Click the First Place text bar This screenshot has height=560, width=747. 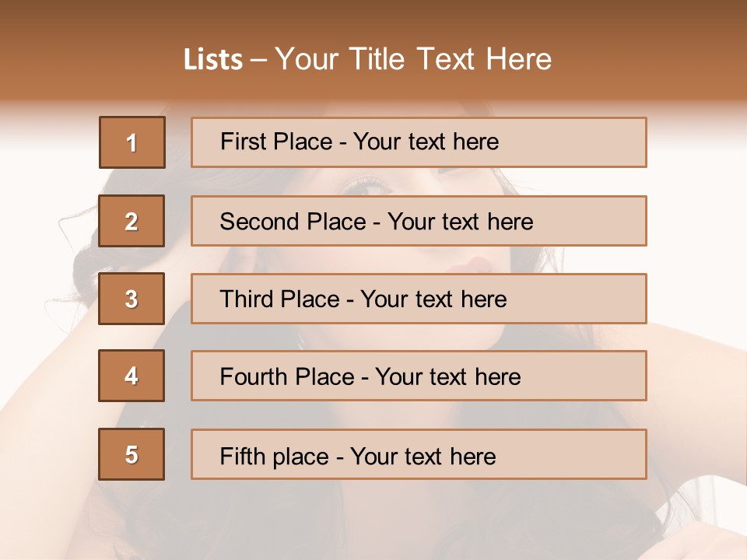coord(419,142)
